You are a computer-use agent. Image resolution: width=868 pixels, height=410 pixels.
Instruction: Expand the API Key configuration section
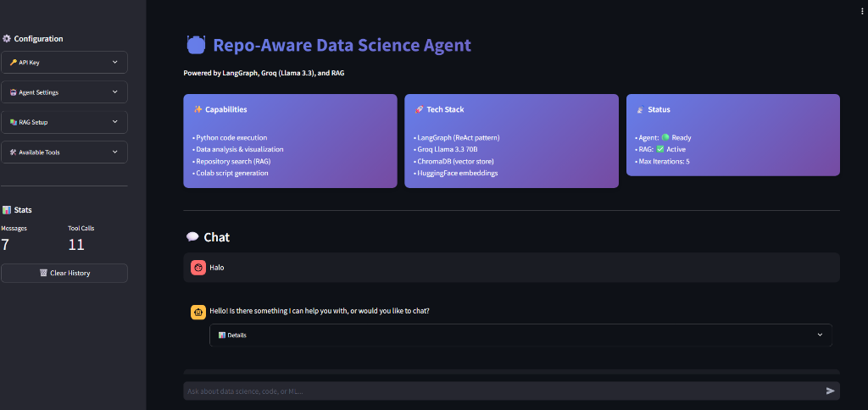[64, 63]
